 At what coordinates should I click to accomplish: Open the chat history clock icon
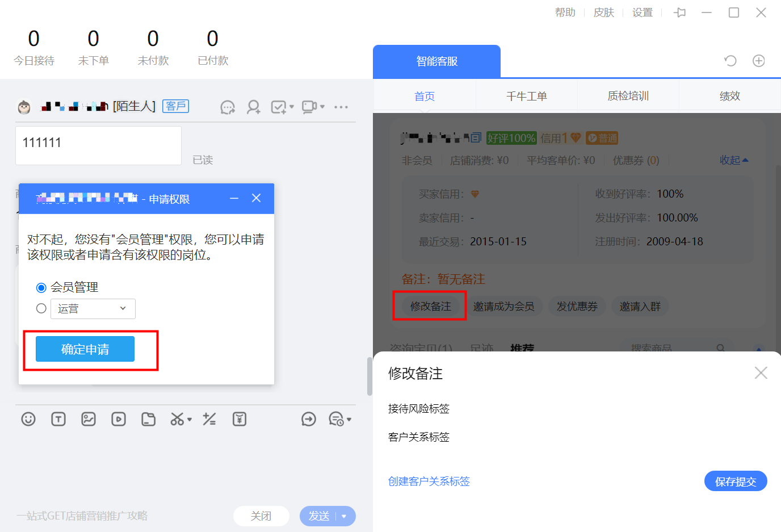(x=336, y=419)
